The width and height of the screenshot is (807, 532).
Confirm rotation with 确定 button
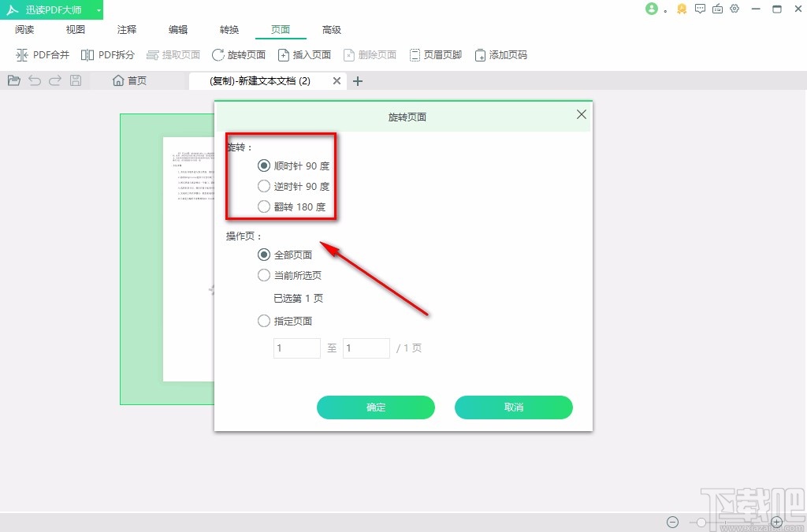pyautogui.click(x=376, y=407)
